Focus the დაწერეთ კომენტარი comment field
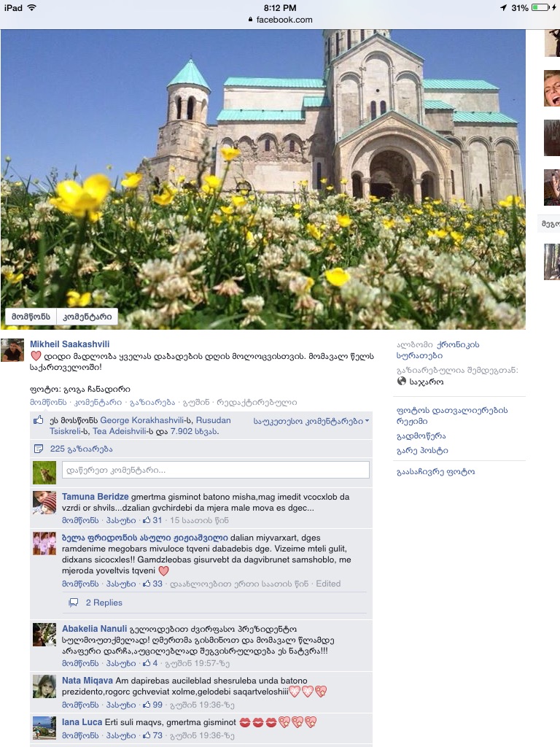The width and height of the screenshot is (560, 747). point(216,471)
